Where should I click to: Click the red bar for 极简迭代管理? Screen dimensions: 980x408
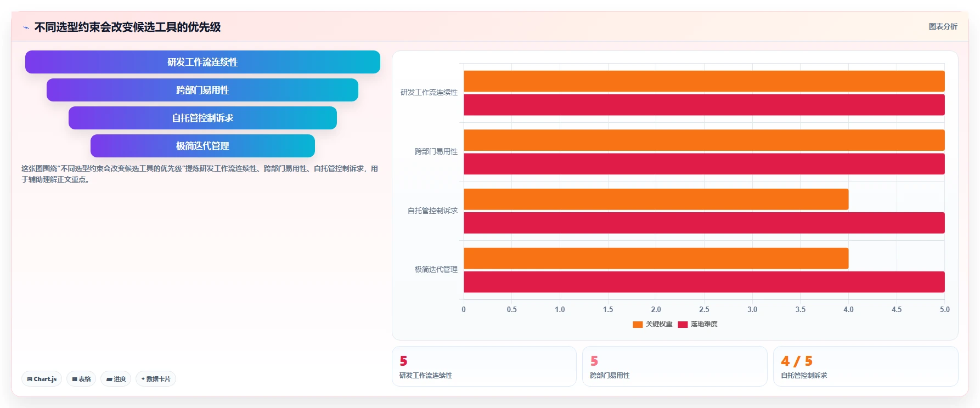click(704, 282)
